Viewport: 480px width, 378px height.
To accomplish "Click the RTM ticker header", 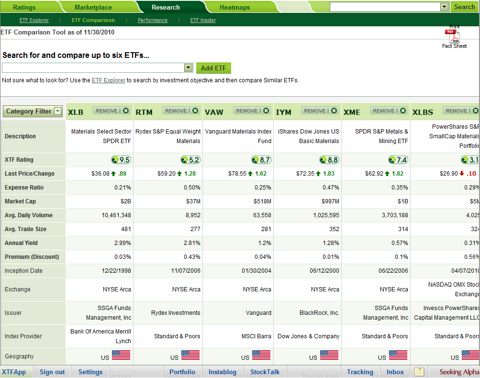I will (x=144, y=112).
